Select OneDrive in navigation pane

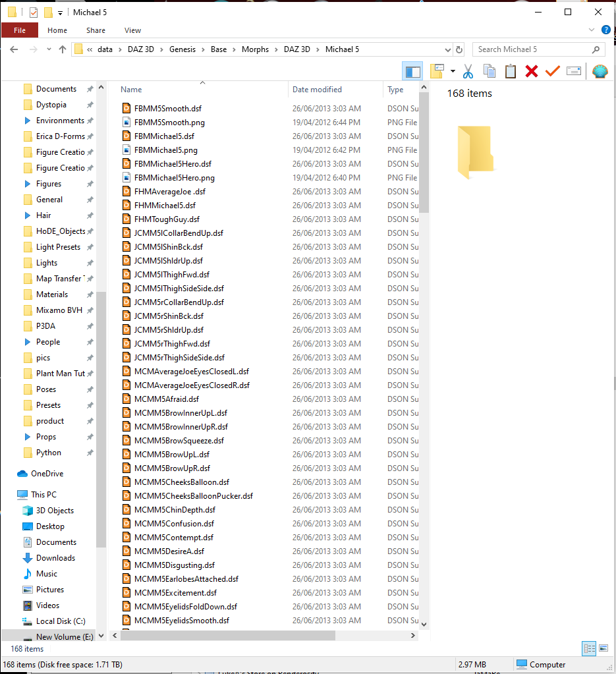pyautogui.click(x=47, y=474)
